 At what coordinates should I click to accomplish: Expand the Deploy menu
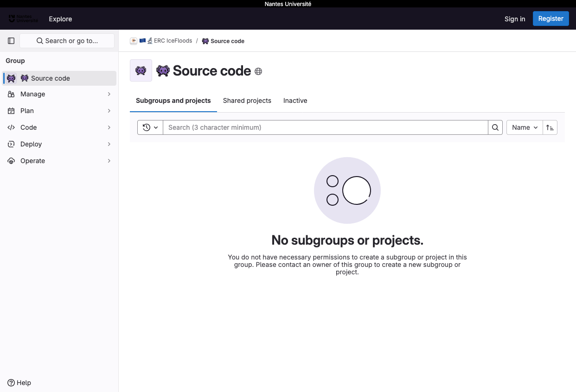point(59,144)
